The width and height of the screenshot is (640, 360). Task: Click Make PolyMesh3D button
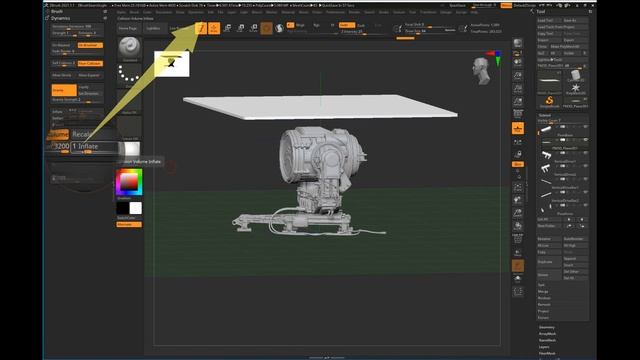(x=569, y=47)
